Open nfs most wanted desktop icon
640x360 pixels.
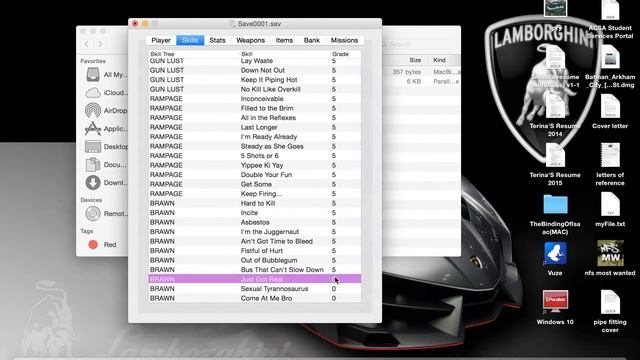[x=610, y=253]
